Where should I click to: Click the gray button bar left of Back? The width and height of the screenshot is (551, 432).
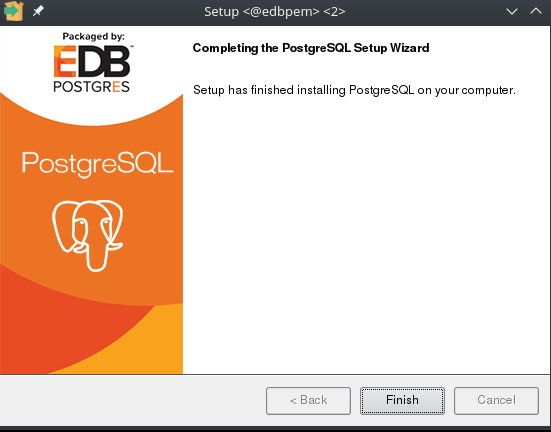(x=132, y=401)
